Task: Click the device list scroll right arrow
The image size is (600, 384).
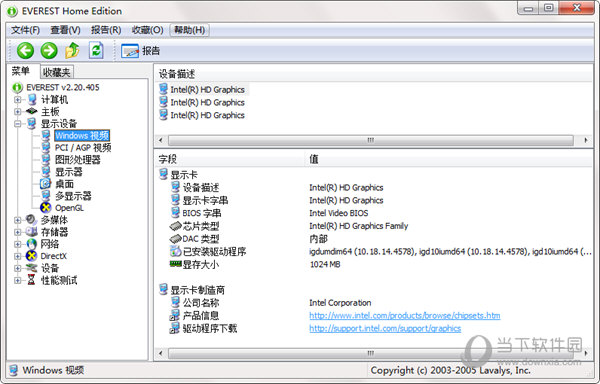Action: point(586,140)
